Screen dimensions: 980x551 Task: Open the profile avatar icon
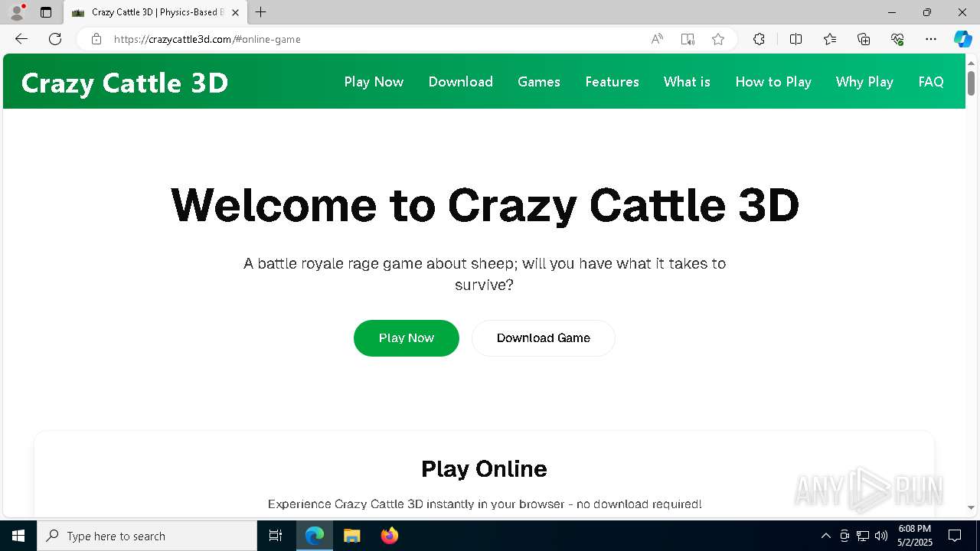point(16,12)
